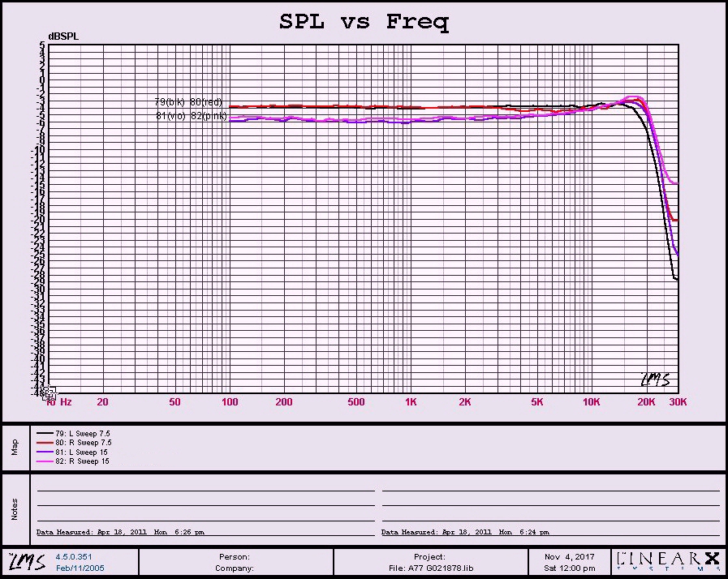This screenshot has width=728, height=579.
Task: Select the black line swatch for curve 79
Action: coord(44,434)
